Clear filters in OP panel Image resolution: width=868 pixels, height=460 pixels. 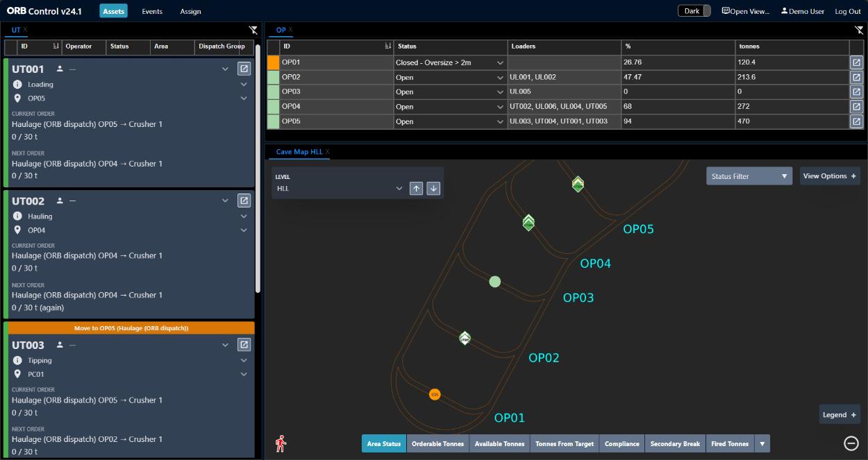click(859, 31)
